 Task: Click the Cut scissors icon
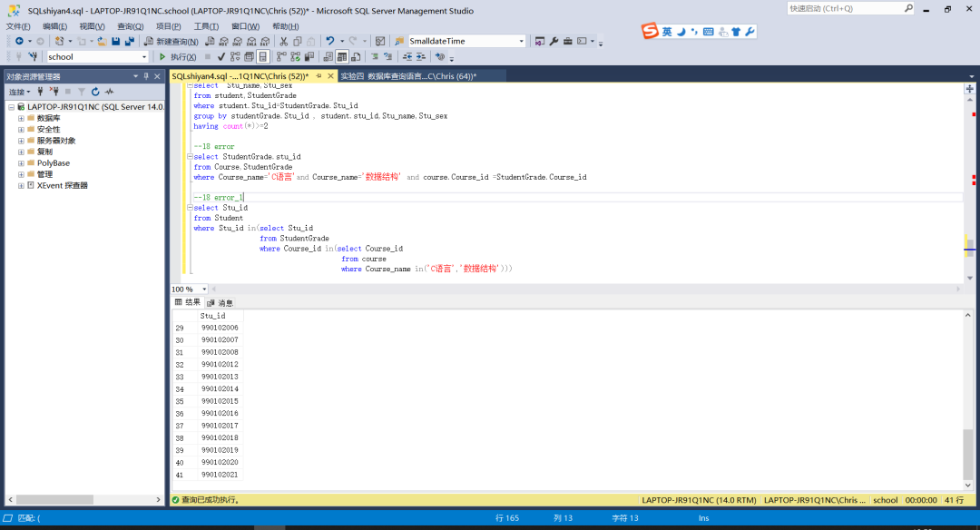click(x=283, y=41)
